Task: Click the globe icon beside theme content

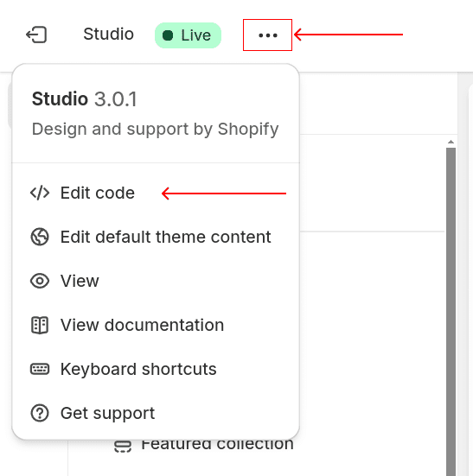Action: [40, 237]
